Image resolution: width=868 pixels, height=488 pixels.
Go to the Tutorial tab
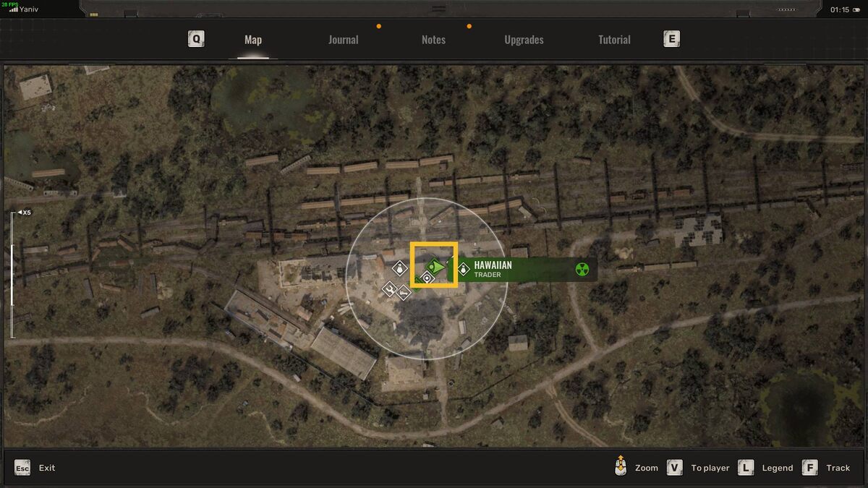point(614,40)
